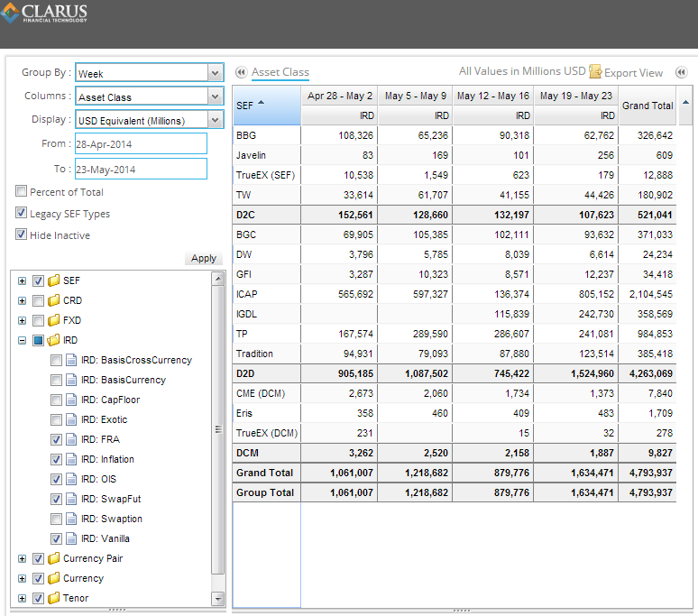Check the IRD: Swaption checkbox
Image resolution: width=698 pixels, height=616 pixels.
tap(56, 519)
